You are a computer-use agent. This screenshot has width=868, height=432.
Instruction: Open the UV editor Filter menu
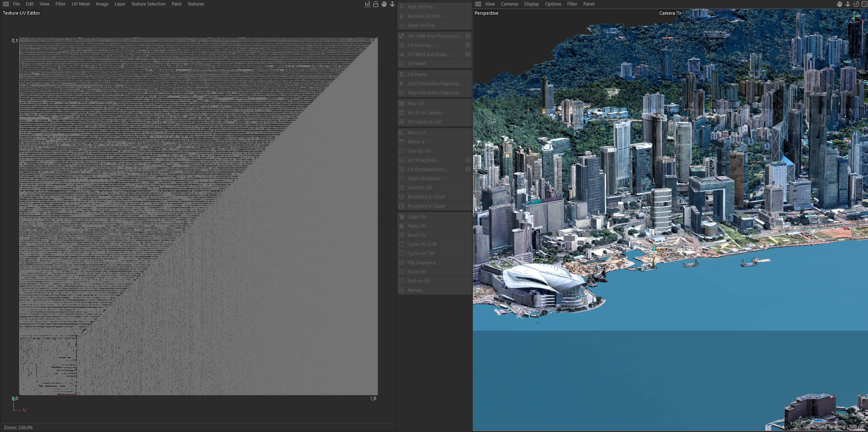60,4
